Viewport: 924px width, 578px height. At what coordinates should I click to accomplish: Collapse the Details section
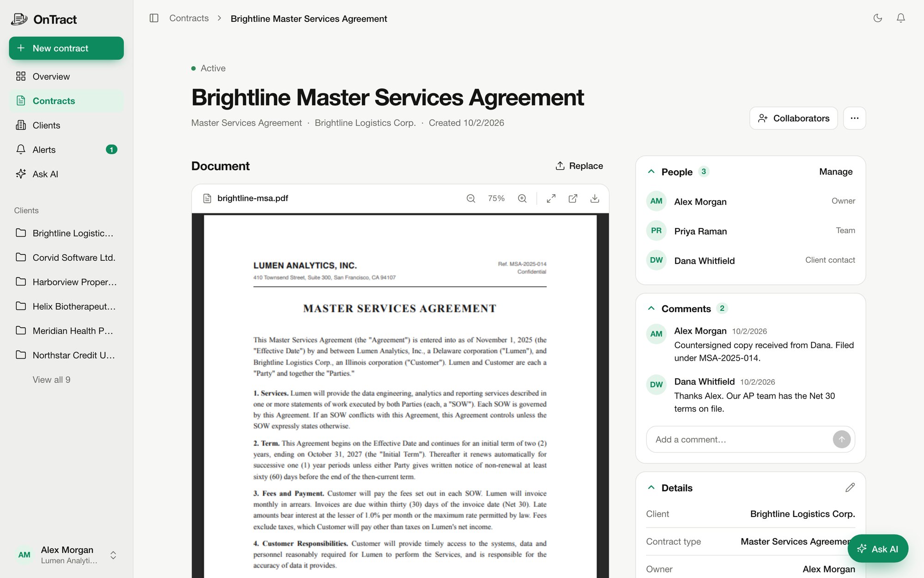[651, 487]
